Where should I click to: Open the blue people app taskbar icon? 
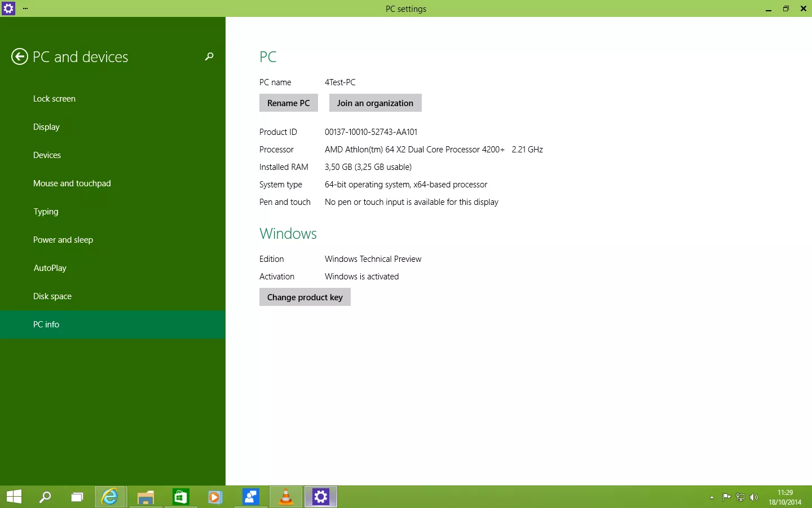[x=251, y=497]
